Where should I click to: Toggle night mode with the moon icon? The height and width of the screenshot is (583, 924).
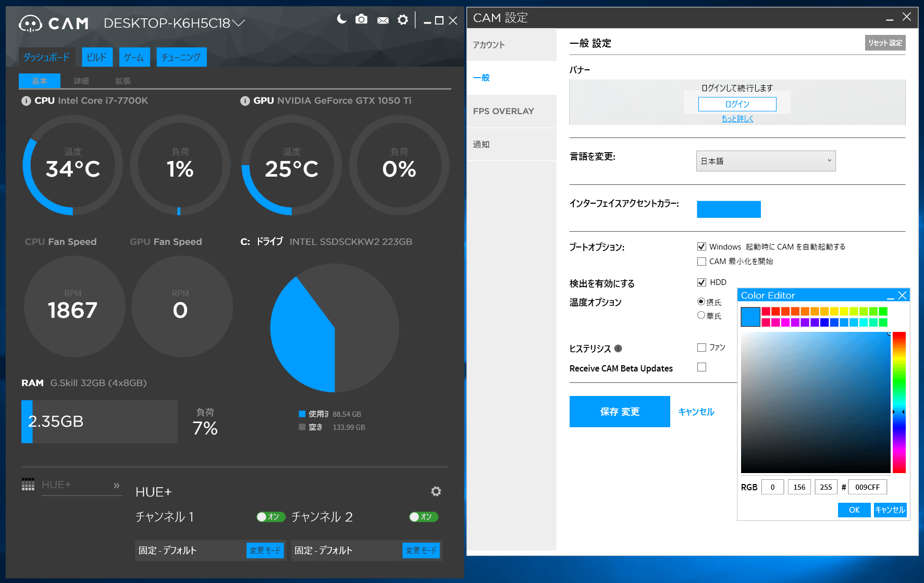click(x=342, y=19)
